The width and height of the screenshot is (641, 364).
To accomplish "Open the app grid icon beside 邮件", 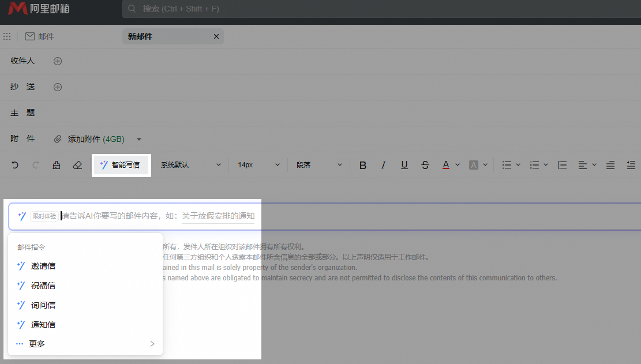I will pos(7,36).
